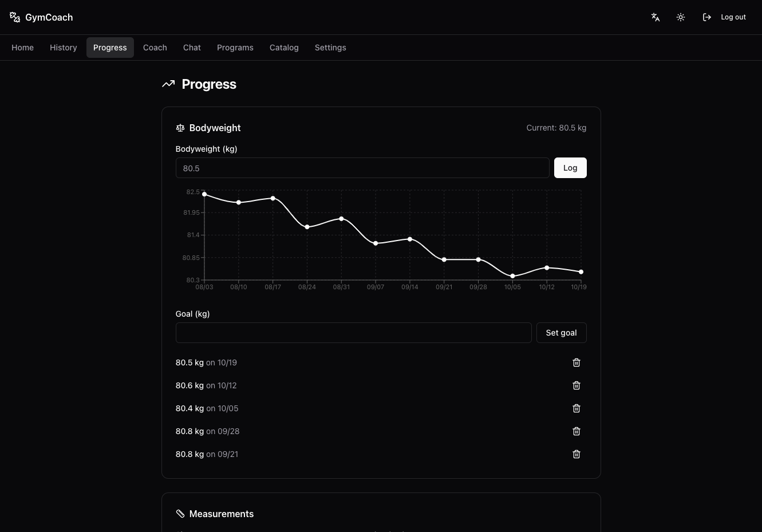Open the History tab
The image size is (762, 532).
point(64,48)
